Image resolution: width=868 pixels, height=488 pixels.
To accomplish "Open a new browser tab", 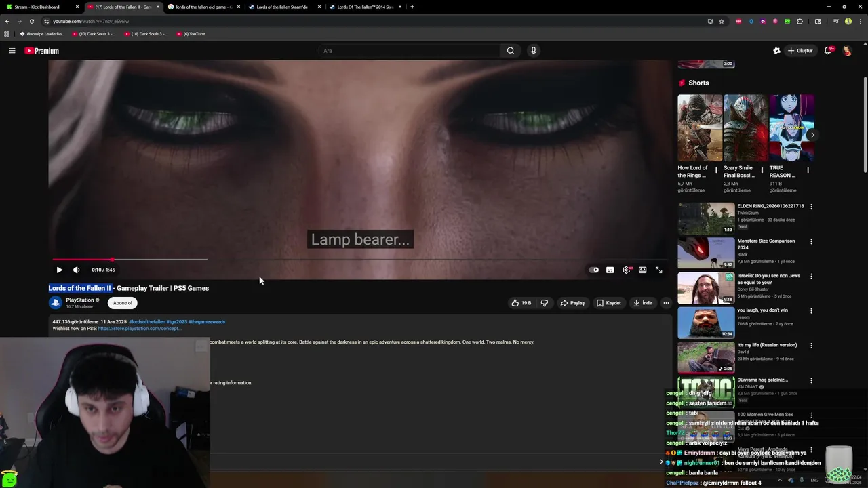I will tap(412, 7).
